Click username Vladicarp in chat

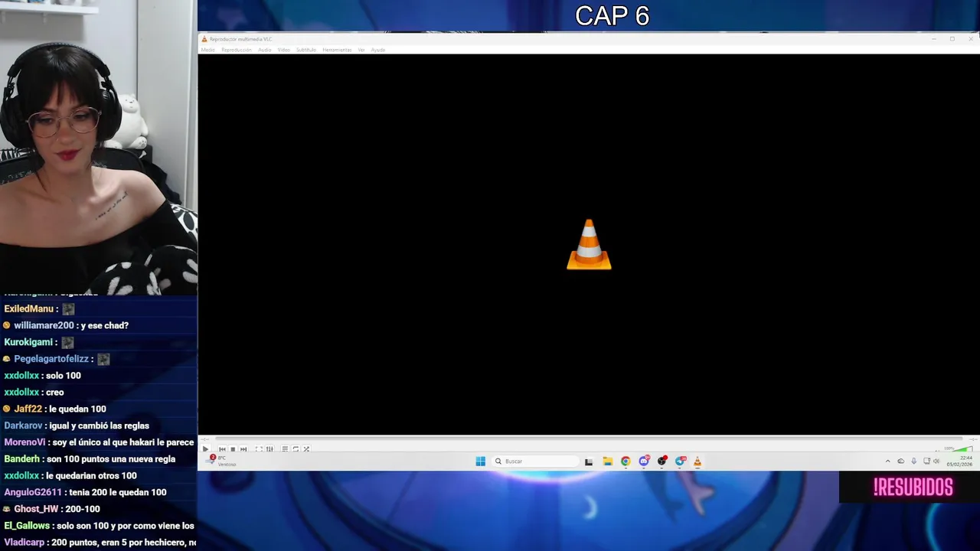tap(24, 543)
